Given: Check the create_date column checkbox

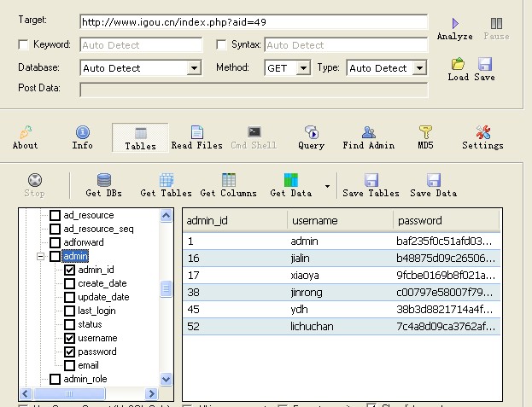Looking at the screenshot, I should tap(69, 283).
